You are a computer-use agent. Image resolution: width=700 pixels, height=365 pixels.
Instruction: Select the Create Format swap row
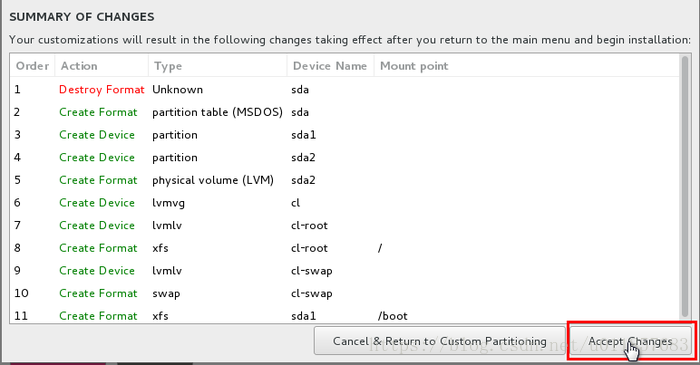345,293
